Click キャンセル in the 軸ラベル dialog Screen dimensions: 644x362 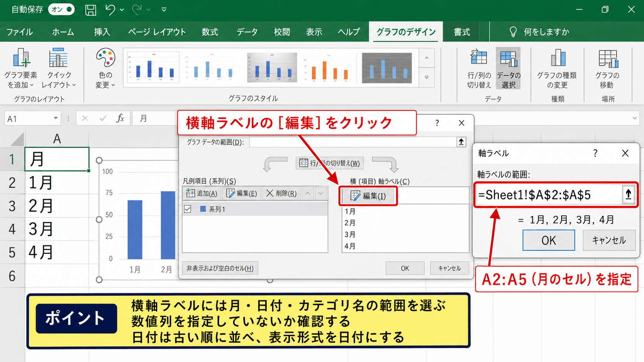609,240
